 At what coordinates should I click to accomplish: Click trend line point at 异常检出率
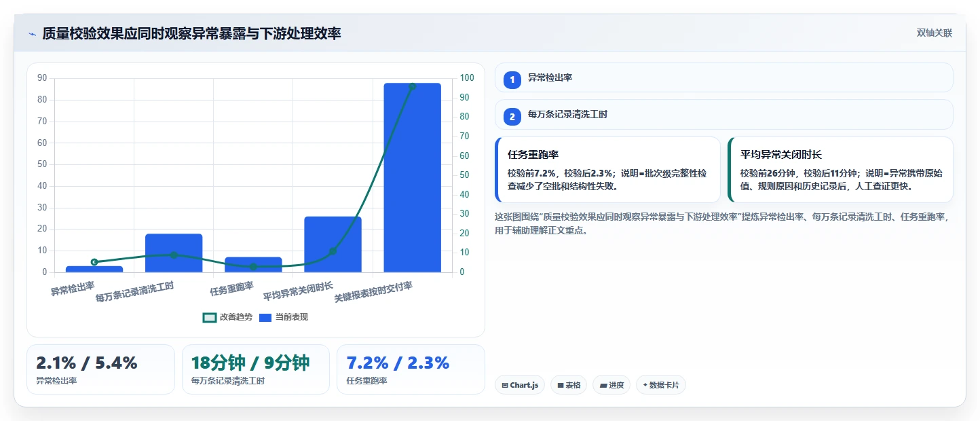[x=94, y=262]
